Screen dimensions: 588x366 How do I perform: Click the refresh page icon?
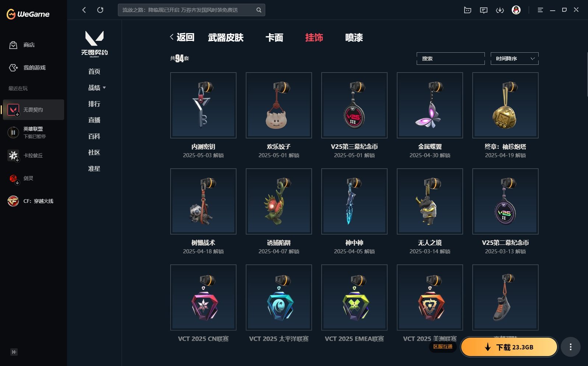click(100, 10)
